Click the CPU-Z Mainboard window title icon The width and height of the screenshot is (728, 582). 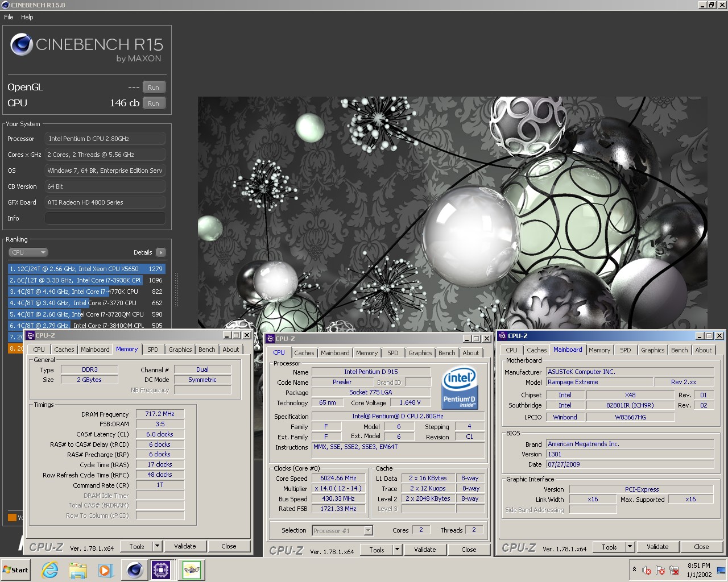503,336
